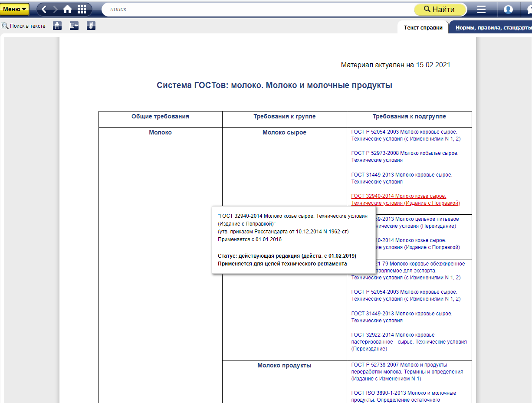Click the поиск search input field
The width and height of the screenshot is (532, 403).
[x=256, y=9]
